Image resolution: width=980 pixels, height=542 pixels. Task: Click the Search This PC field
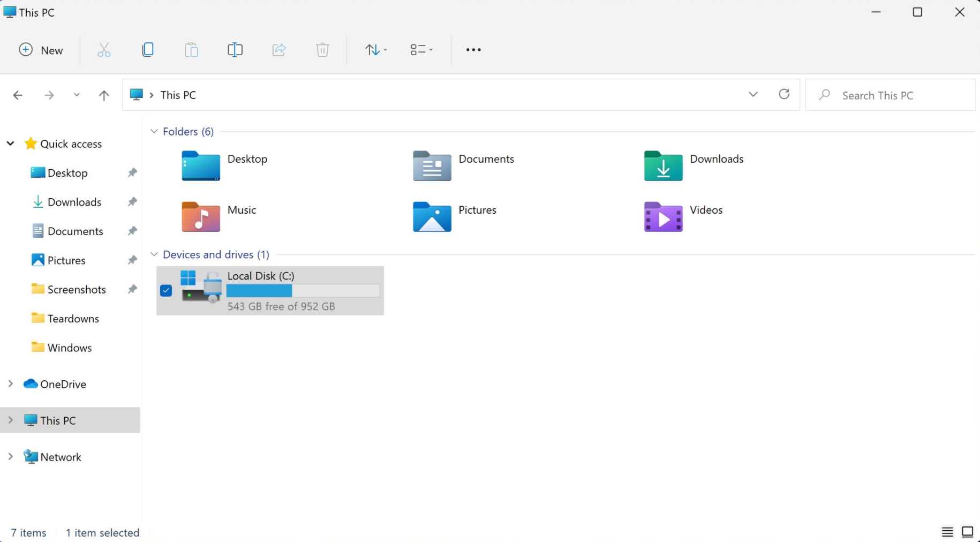(890, 95)
